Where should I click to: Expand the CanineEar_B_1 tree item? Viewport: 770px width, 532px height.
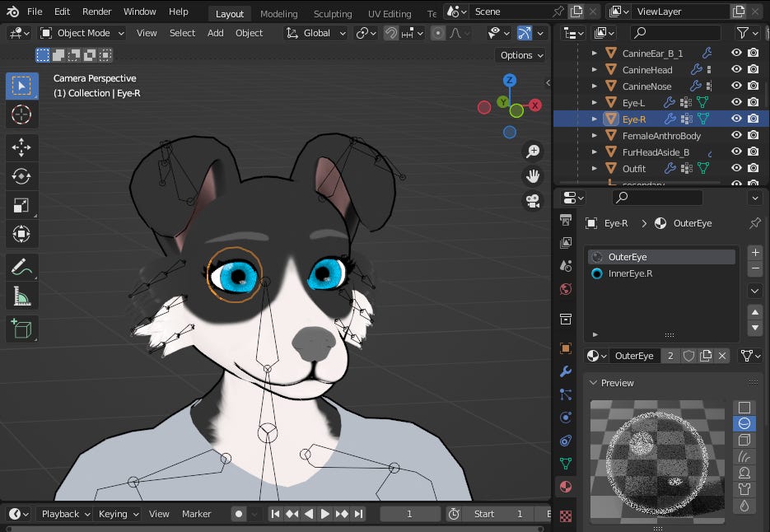point(595,53)
